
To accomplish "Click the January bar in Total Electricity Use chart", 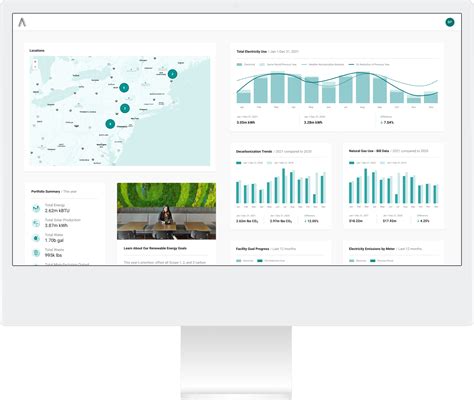I will click(x=244, y=97).
